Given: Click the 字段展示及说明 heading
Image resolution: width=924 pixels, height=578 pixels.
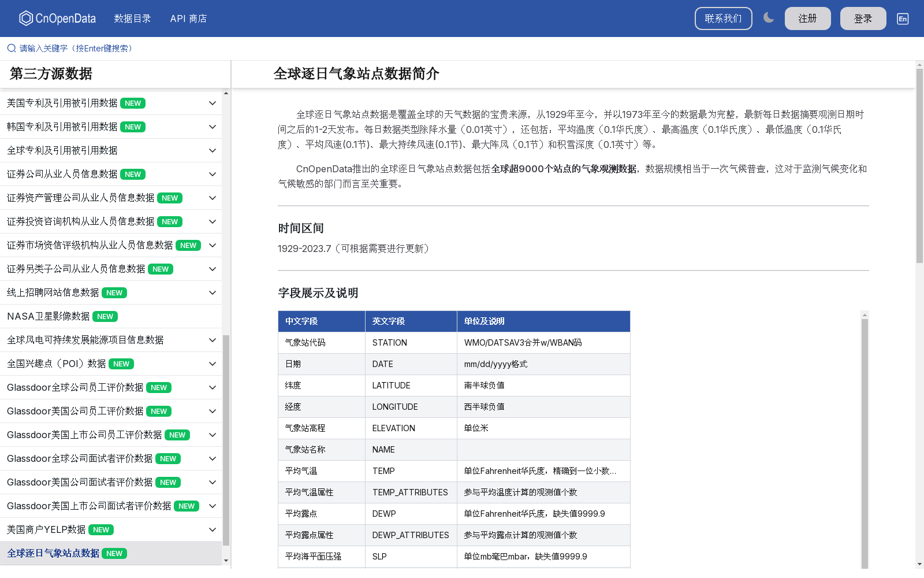Looking at the screenshot, I should pyautogui.click(x=318, y=293).
